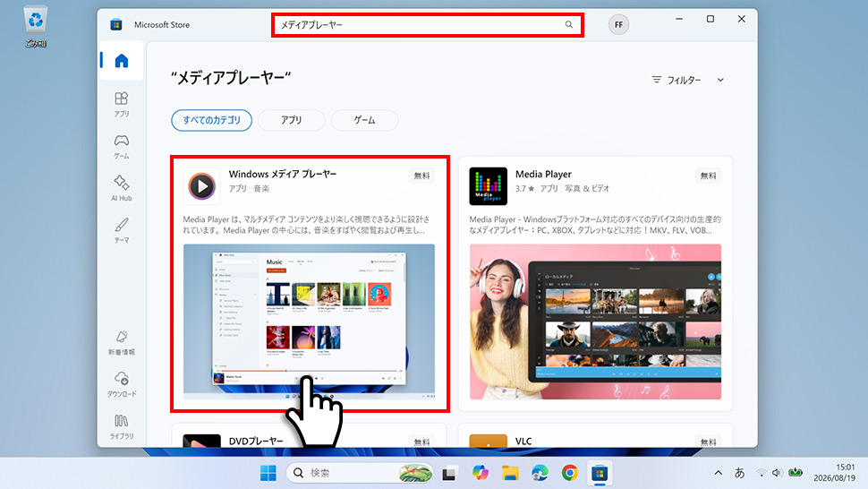Open the Windows Start button
This screenshot has width=868, height=489.
click(x=268, y=473)
